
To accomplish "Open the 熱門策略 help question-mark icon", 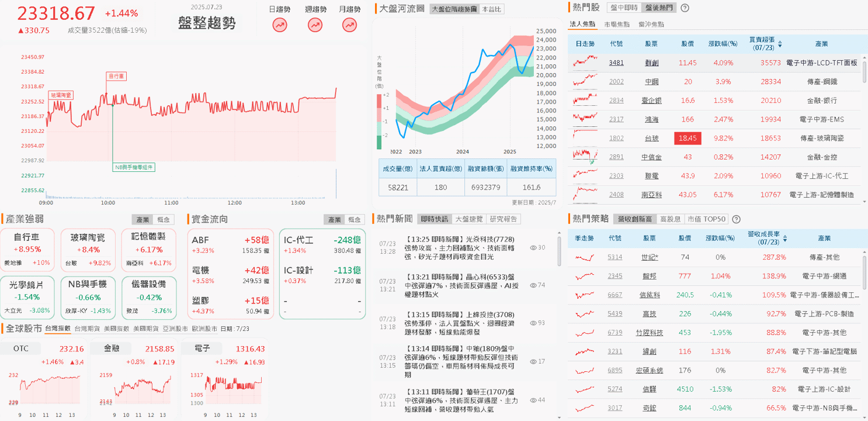I will click(736, 219).
